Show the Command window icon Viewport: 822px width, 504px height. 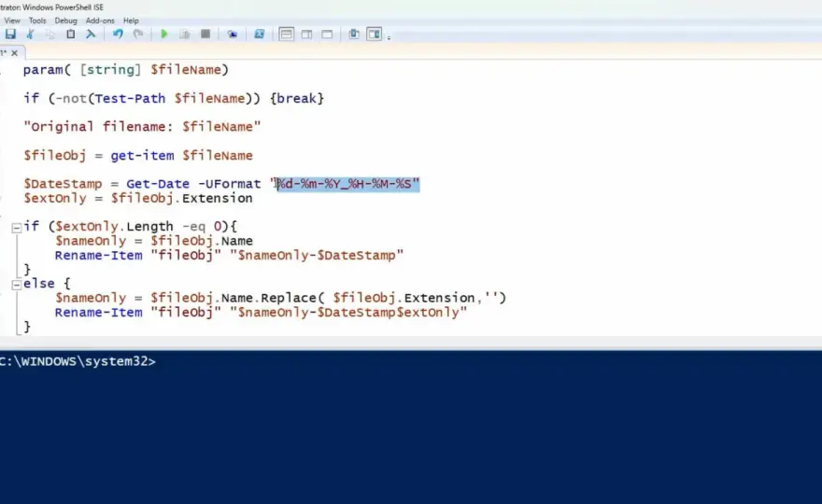click(x=354, y=34)
